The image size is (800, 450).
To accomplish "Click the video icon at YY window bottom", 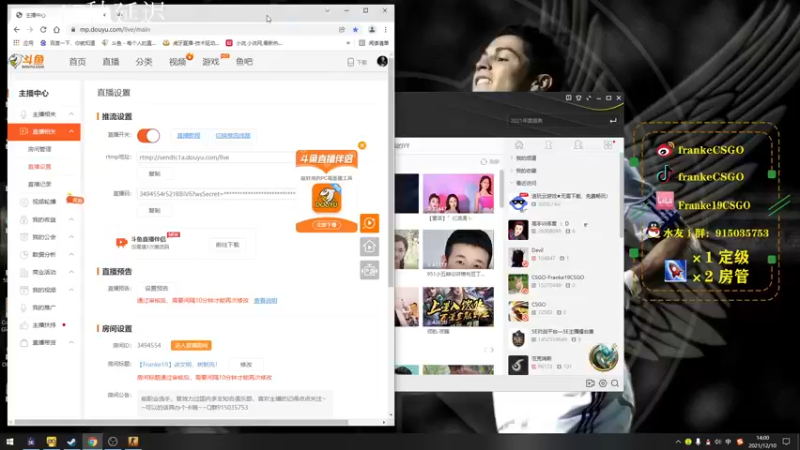I will 590,383.
